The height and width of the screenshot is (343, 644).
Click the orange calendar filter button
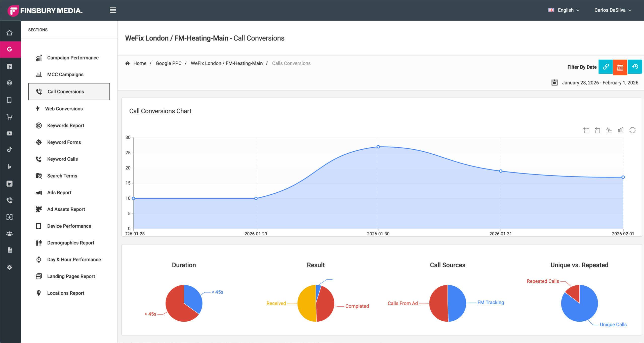click(620, 67)
